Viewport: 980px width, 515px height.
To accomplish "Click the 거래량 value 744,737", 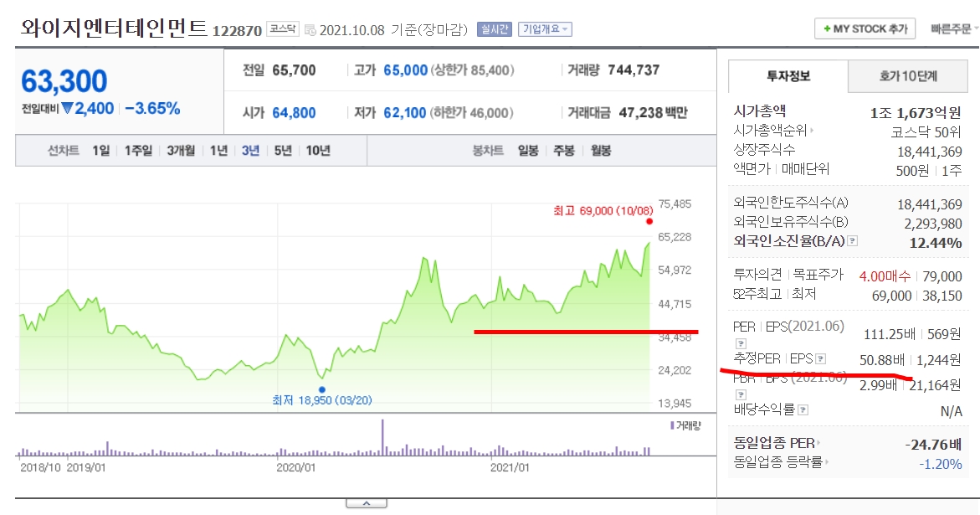I will coord(634,70).
